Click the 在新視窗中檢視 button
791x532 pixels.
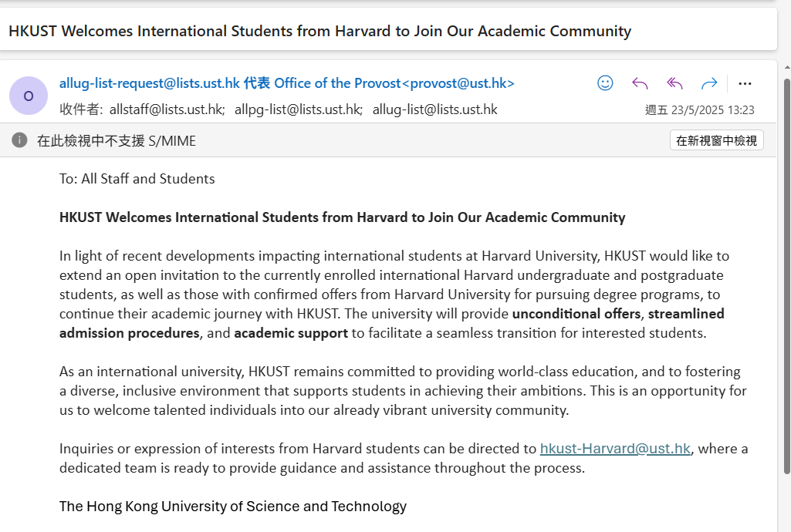coord(716,140)
